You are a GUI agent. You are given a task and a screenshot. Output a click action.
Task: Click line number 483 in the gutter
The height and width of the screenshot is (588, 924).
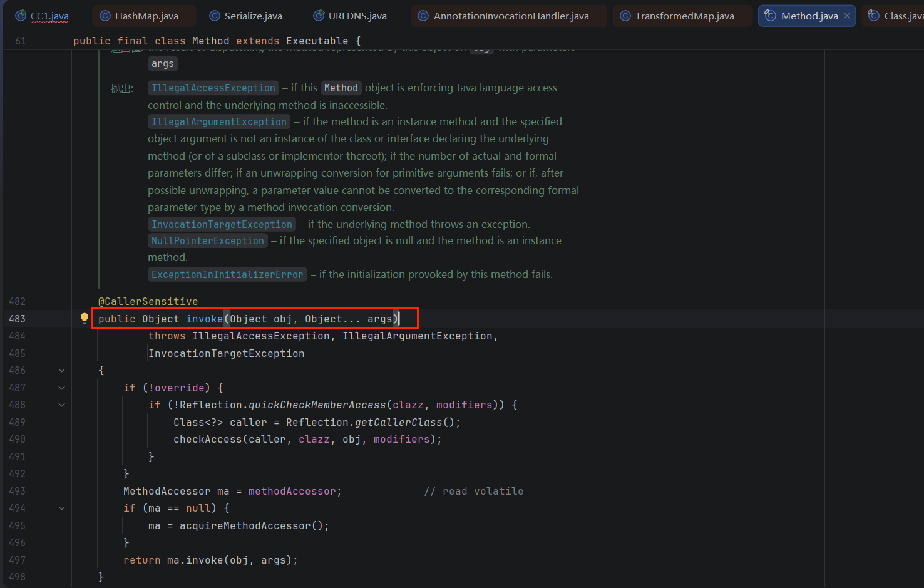pos(18,319)
